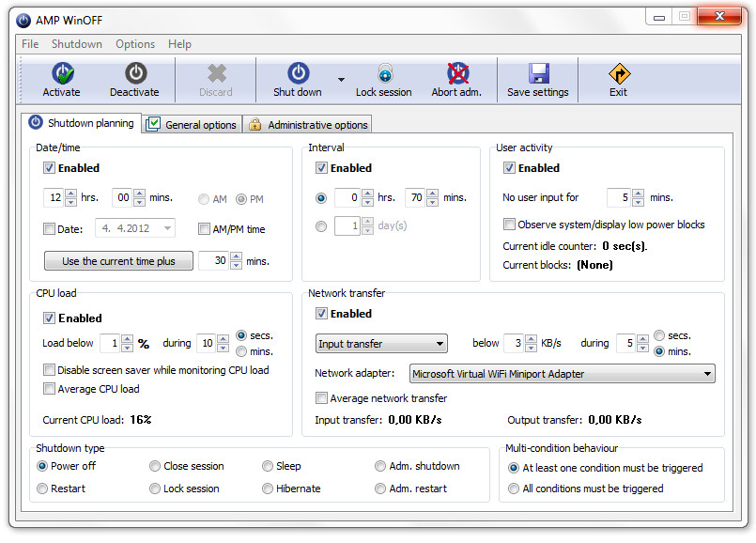The image size is (756, 543).
Task: Open the Options menu
Action: [x=135, y=44]
